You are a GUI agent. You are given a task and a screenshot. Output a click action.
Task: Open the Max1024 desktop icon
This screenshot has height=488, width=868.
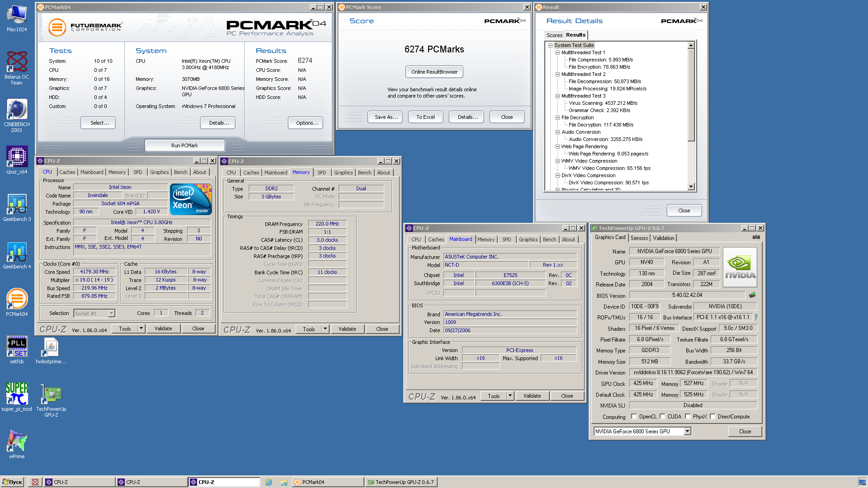[17, 18]
